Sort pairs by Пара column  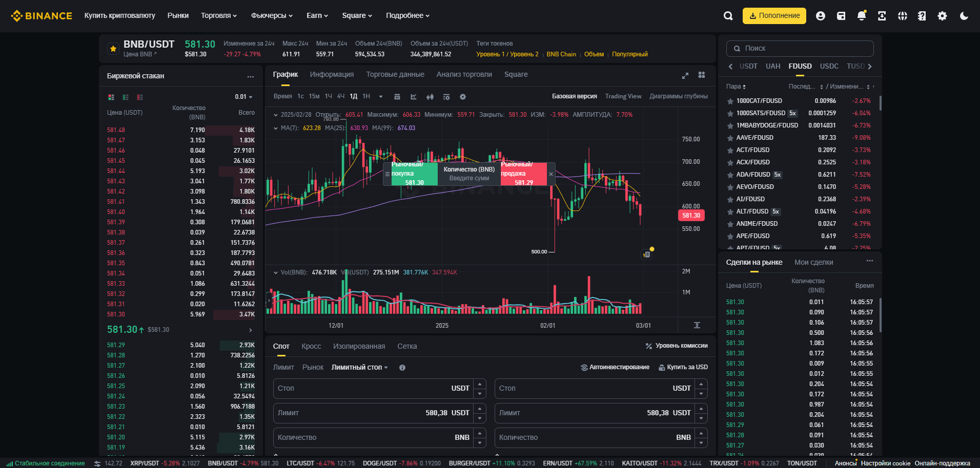tap(736, 87)
